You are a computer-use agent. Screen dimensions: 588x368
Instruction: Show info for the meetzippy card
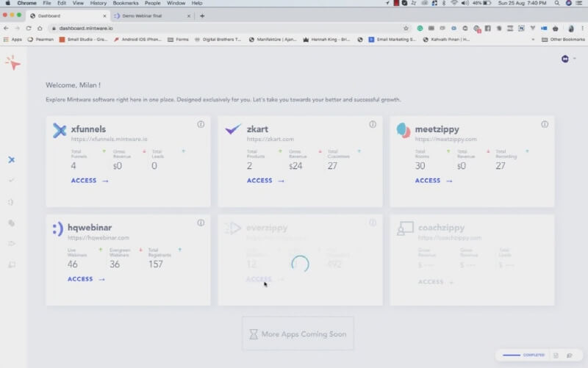click(545, 124)
